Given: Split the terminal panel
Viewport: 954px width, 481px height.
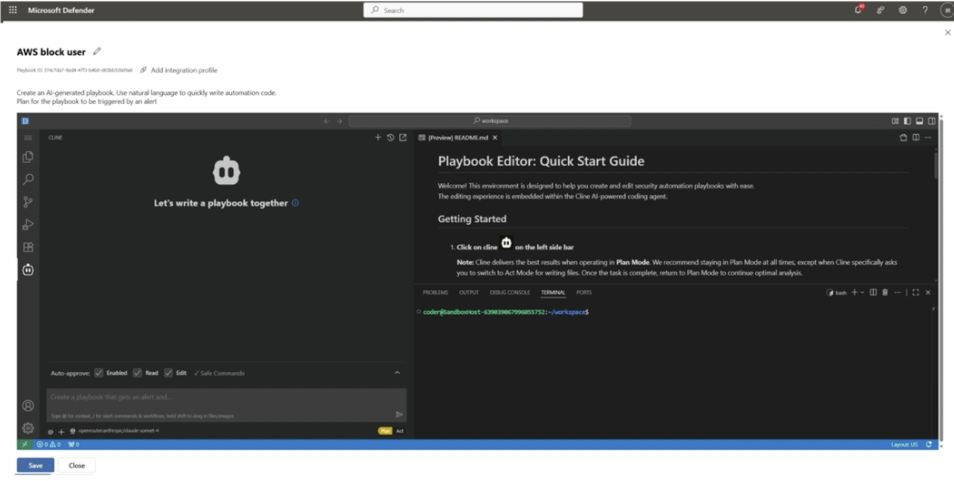Looking at the screenshot, I should 873,292.
